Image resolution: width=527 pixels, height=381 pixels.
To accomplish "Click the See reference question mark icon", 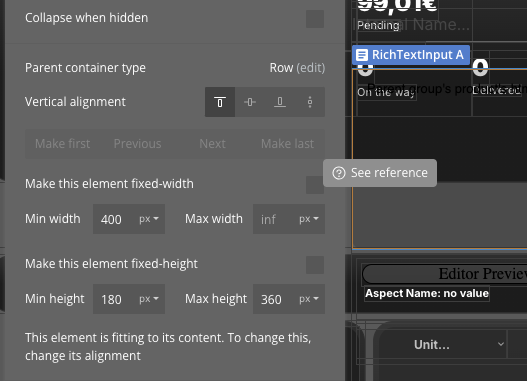I will pos(339,173).
